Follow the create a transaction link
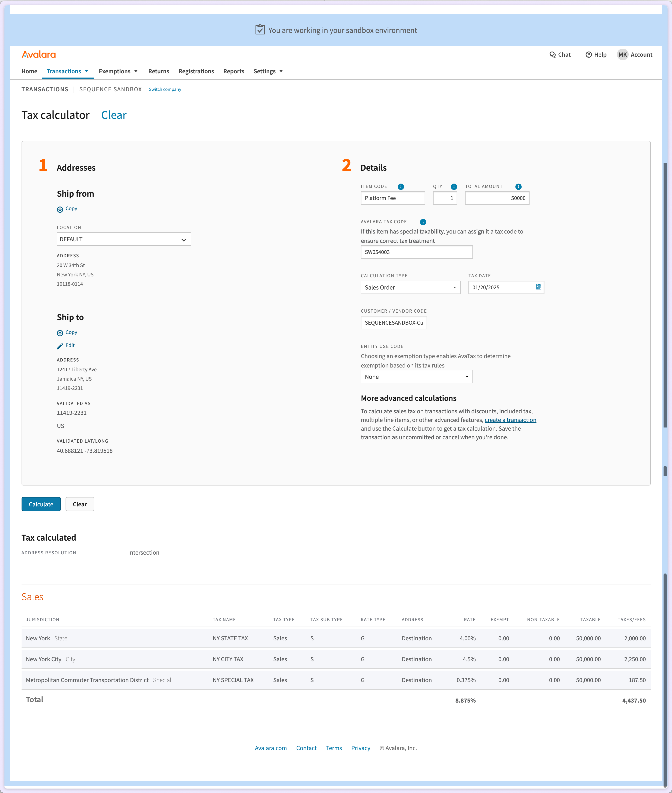672x793 pixels. [x=510, y=420]
